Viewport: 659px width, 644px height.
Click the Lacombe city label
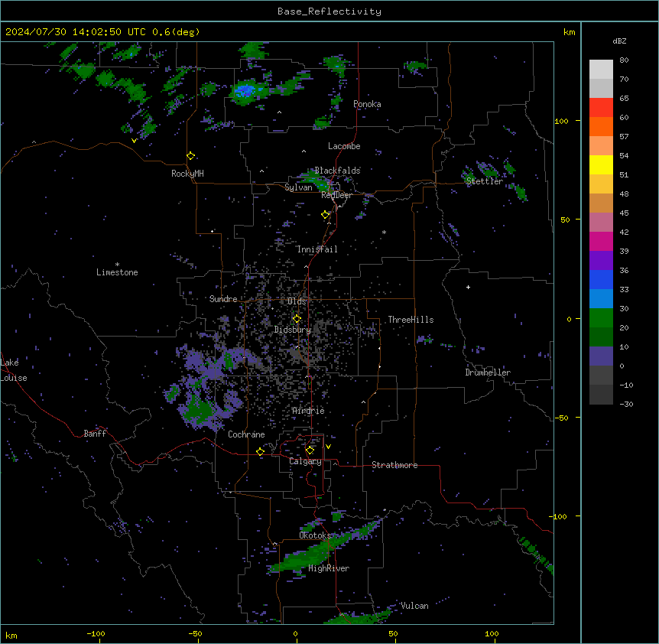point(344,146)
